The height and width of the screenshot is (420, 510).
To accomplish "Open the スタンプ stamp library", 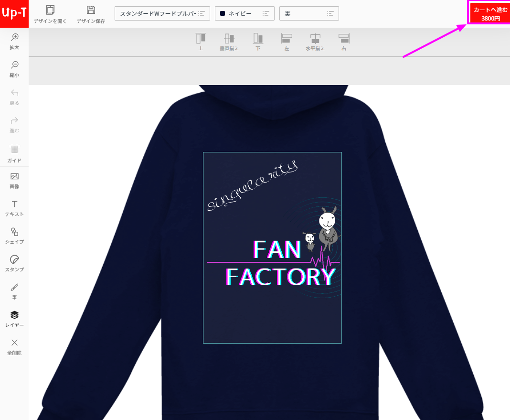I will point(14,264).
